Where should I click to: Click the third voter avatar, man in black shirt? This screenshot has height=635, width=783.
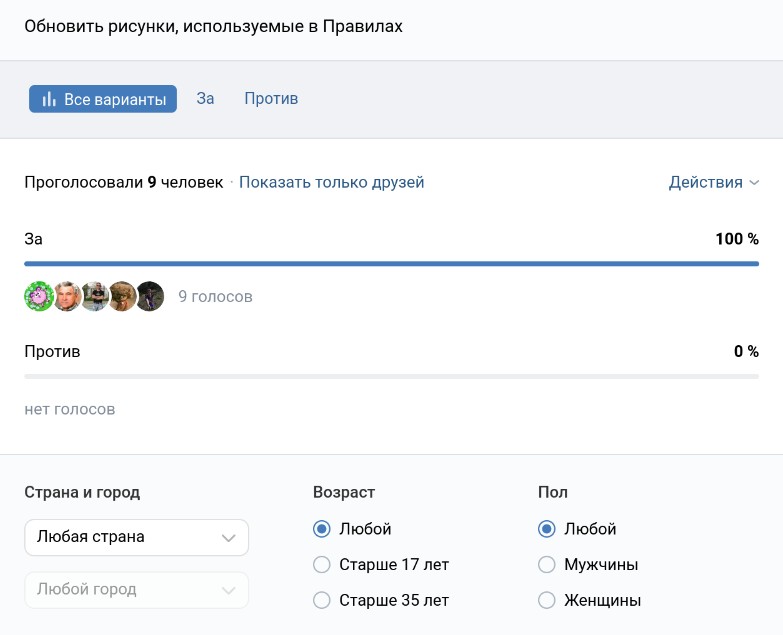[x=95, y=297]
